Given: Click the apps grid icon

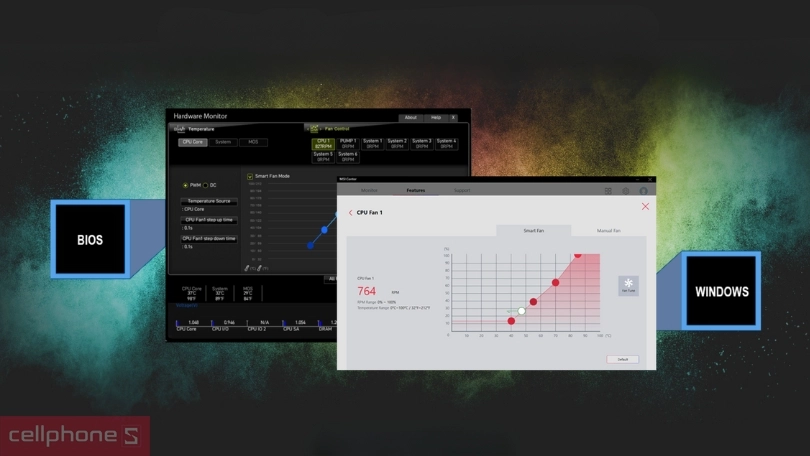Looking at the screenshot, I should 608,190.
